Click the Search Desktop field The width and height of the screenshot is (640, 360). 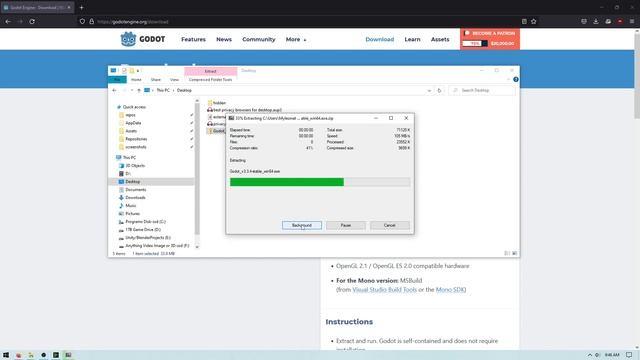(x=482, y=90)
